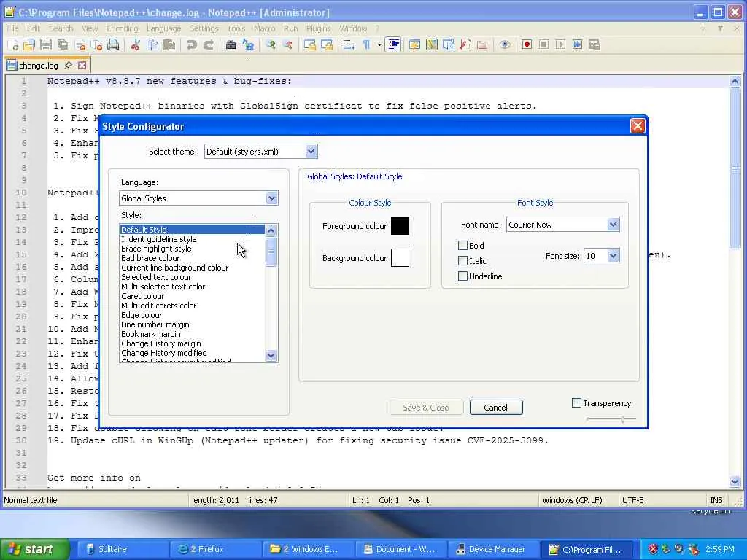Click the Stop Recording macro icon
747x560 pixels.
coord(543,44)
